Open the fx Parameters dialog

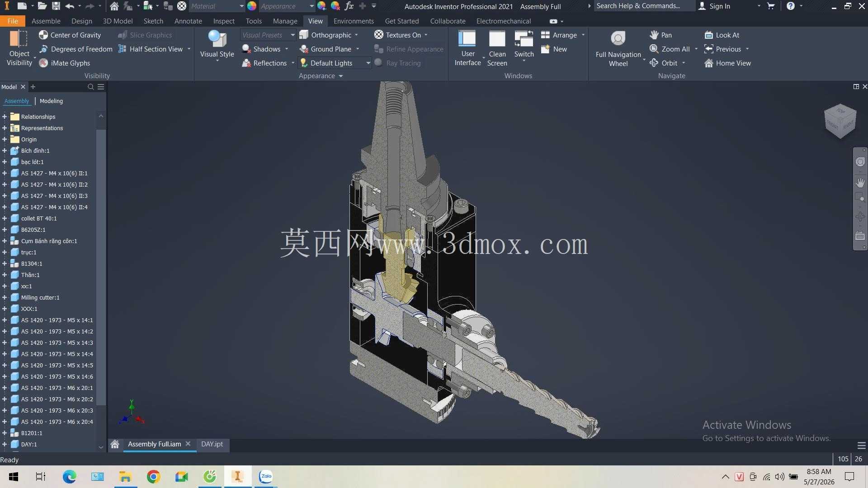tap(349, 6)
